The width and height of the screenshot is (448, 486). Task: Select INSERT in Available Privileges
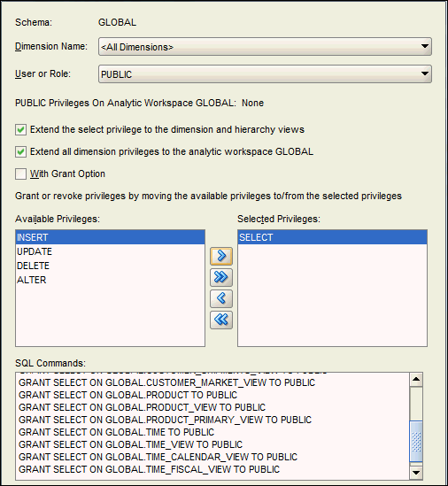point(110,237)
